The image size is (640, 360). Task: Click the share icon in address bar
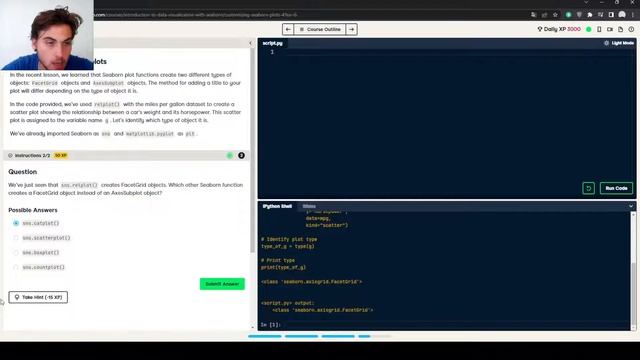(x=544, y=15)
